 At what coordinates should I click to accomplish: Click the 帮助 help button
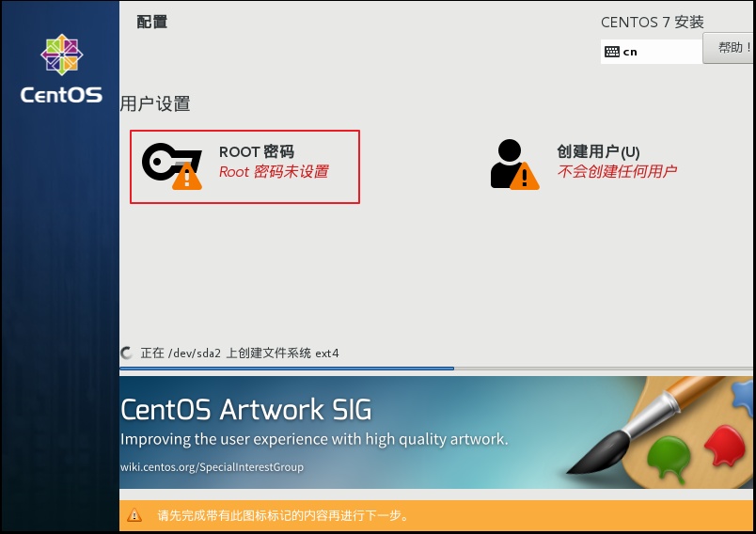pyautogui.click(x=729, y=48)
